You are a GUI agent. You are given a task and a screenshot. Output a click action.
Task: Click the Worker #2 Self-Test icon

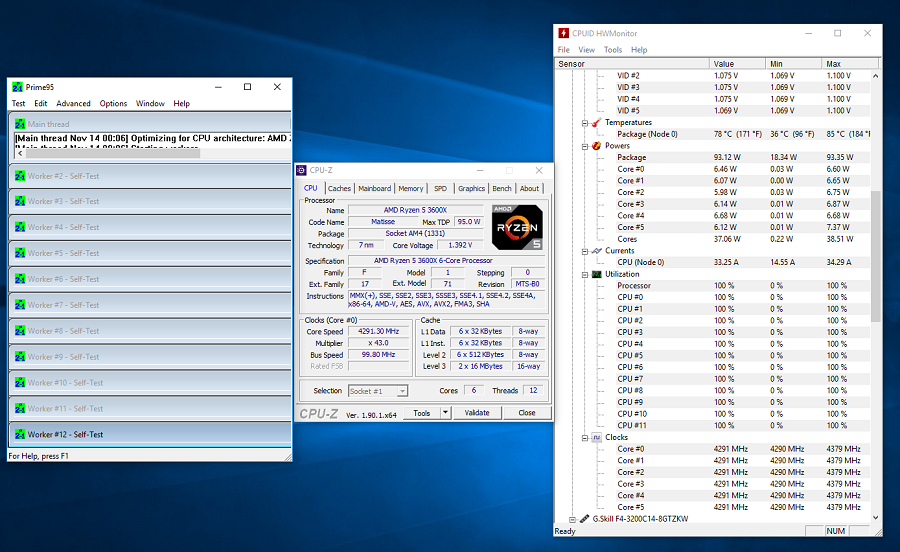tap(20, 176)
